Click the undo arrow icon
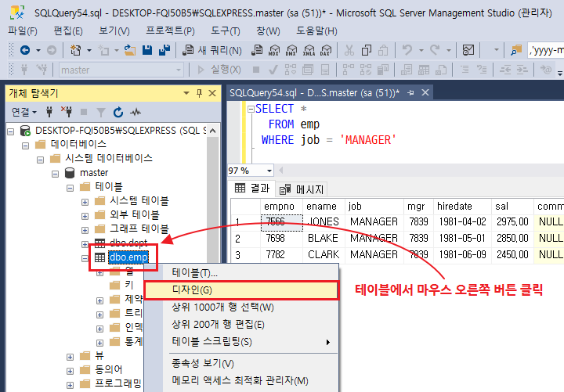Viewport: 564px width, 392px height. pos(407,50)
